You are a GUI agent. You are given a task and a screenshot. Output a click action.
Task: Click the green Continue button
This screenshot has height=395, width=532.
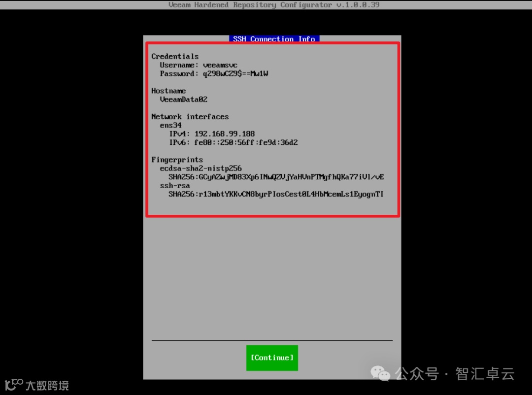[272, 358]
